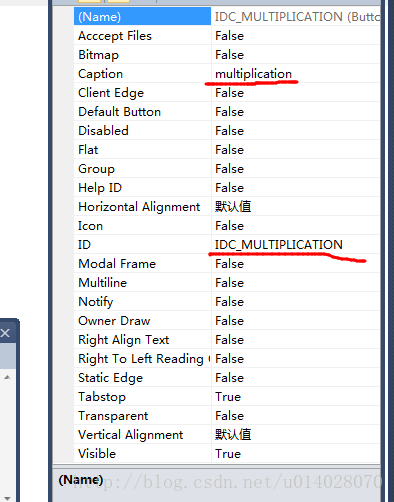Viewport: 394px width, 502px height.
Task: Select the Owner Draw property
Action: pos(142,321)
